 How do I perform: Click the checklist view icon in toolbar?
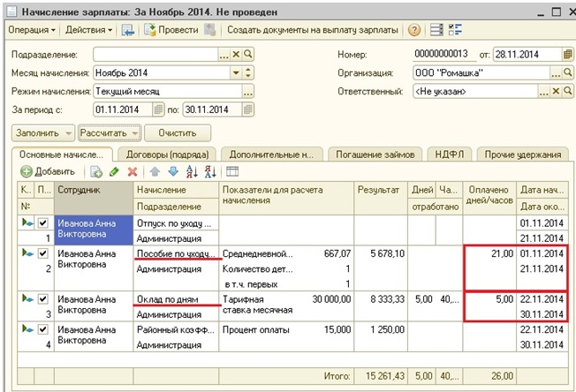455,30
